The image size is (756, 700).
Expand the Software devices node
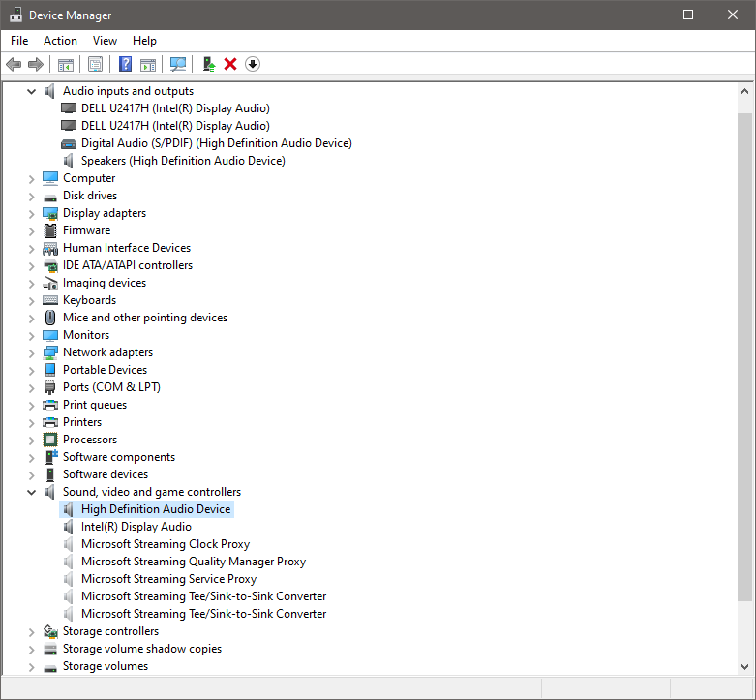tap(31, 475)
